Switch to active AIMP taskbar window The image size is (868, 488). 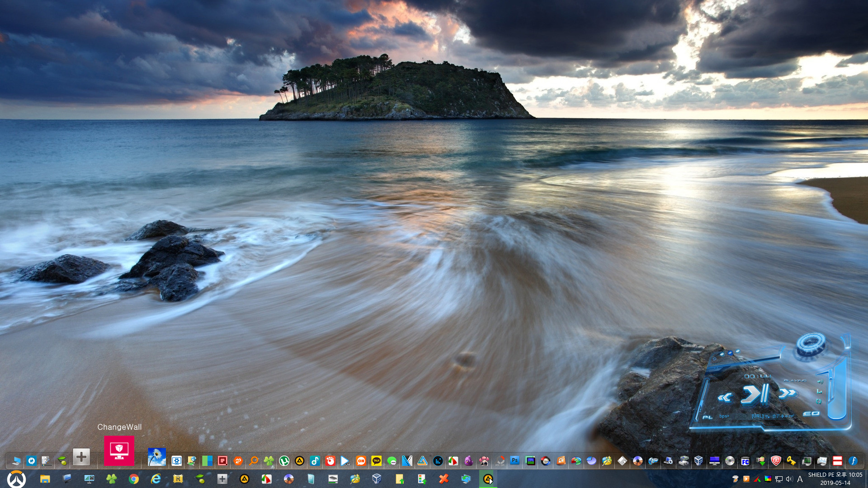[x=488, y=479]
